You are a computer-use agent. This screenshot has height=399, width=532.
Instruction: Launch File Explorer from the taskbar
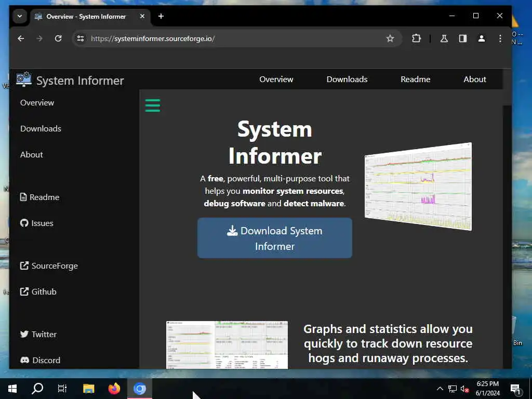(88, 389)
